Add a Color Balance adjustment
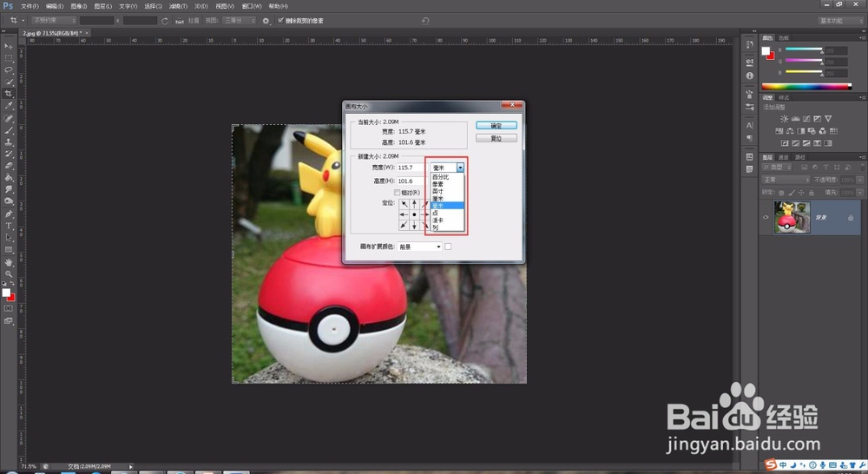868x474 pixels. 790,131
